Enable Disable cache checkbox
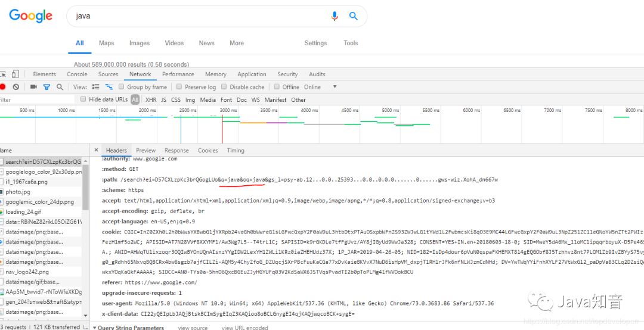 224,86
